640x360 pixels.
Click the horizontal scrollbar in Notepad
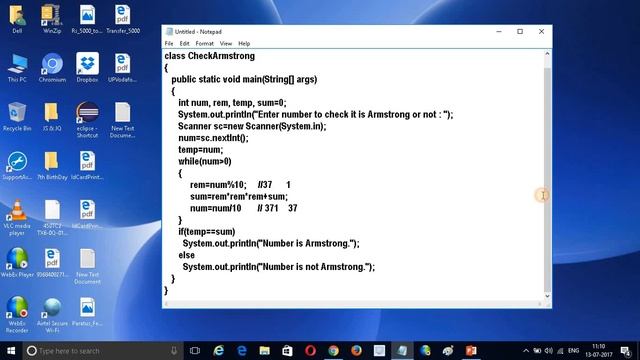point(353,304)
